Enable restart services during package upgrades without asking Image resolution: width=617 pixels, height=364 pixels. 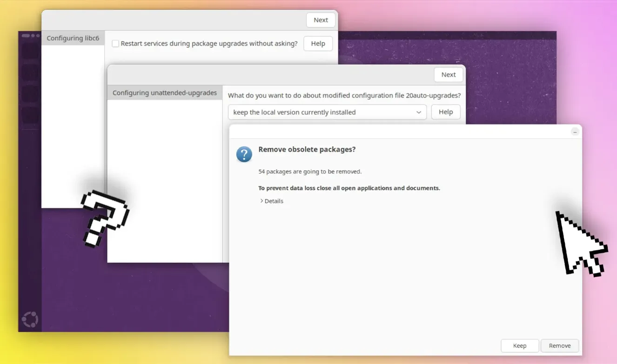pos(115,43)
